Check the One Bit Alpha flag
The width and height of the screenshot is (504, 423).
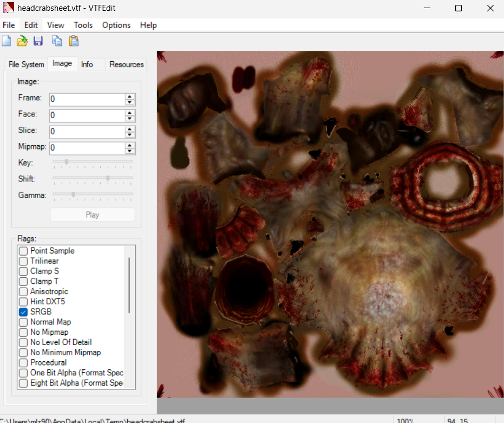tap(23, 373)
